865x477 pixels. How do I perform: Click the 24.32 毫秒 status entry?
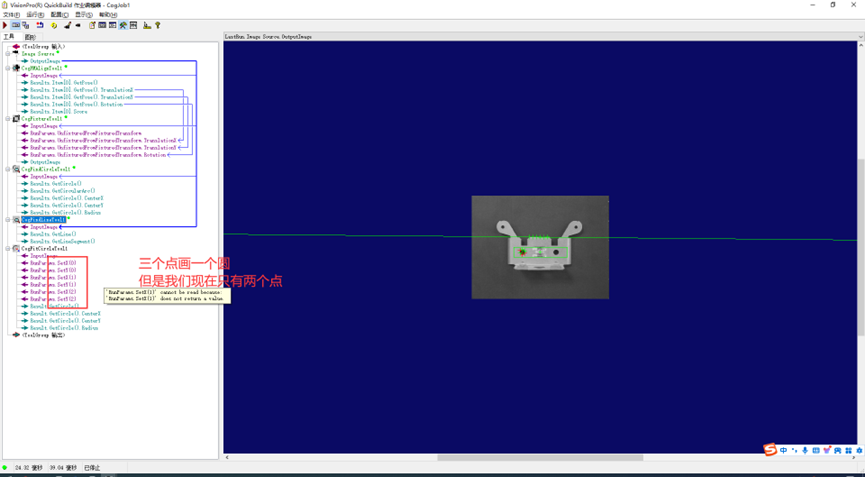tap(29, 468)
